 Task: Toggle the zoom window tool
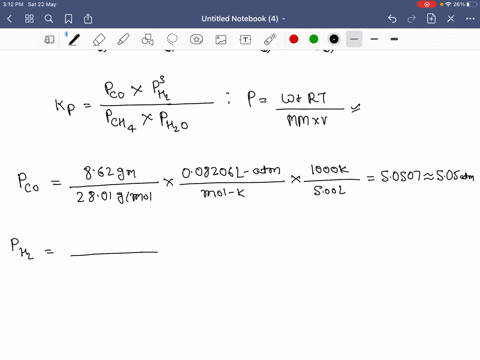[x=49, y=40]
